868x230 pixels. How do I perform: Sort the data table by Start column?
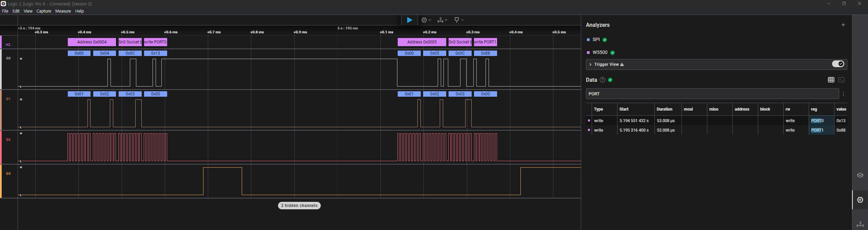pyautogui.click(x=624, y=109)
